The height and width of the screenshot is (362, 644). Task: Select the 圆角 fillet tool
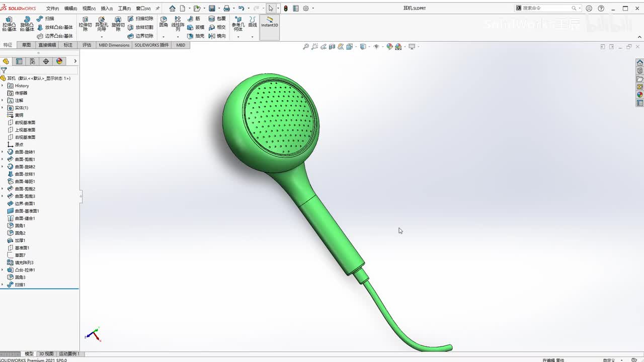coord(164,22)
